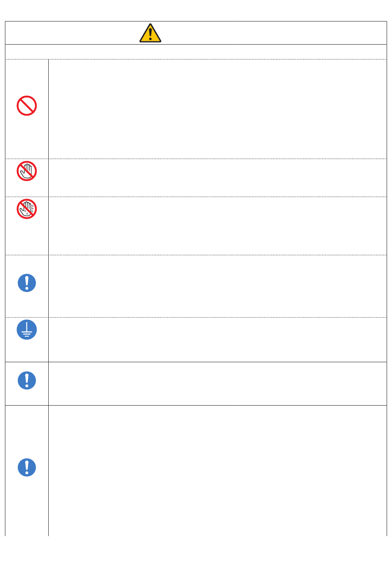Screen dimensions: 392x577
Task: Click blank cell beside the no-wet-hands icon
Action: (217, 226)
